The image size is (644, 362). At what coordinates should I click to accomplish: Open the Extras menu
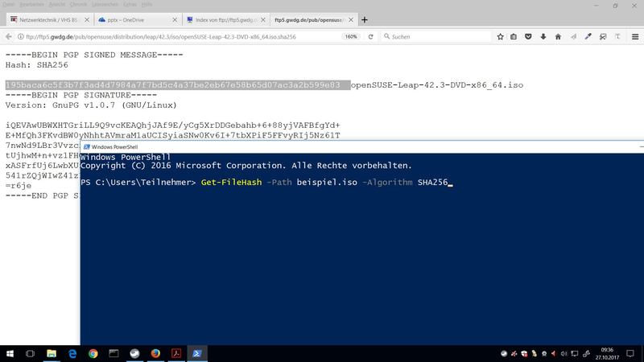click(130, 5)
